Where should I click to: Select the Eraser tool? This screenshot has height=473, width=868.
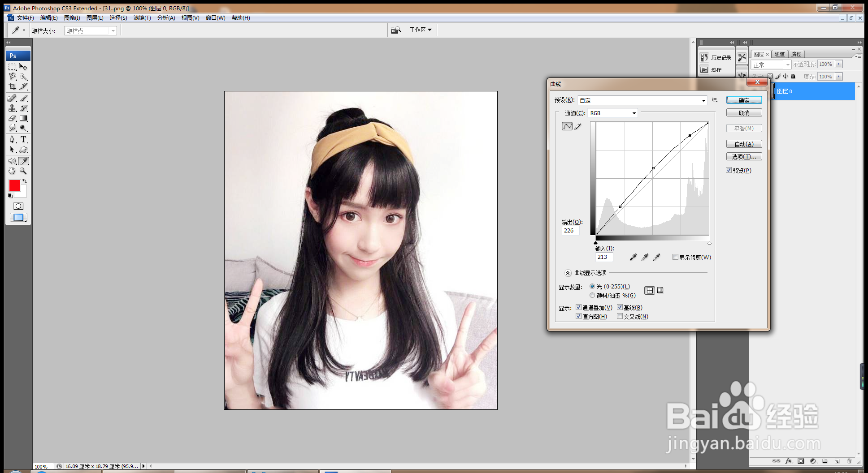click(12, 118)
